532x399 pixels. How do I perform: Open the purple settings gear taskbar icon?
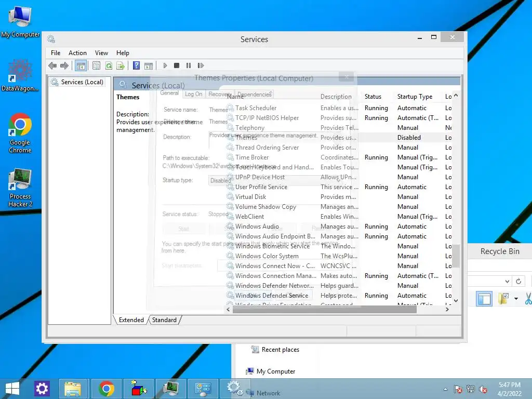coord(42,389)
